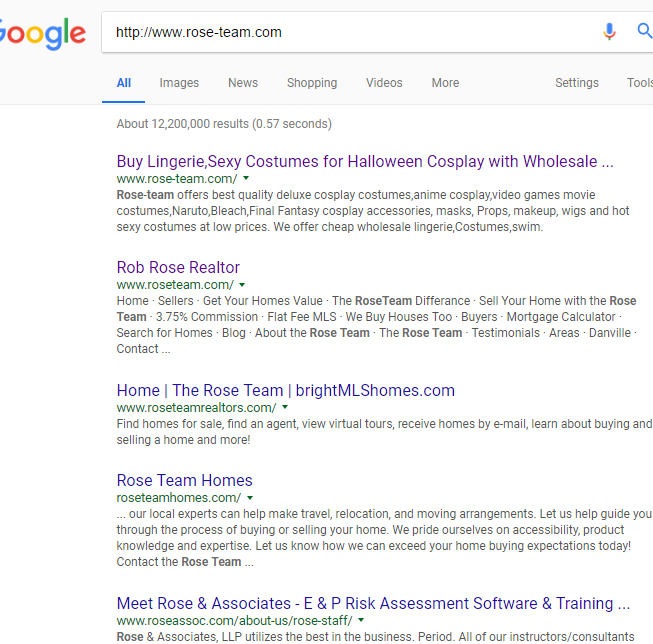The width and height of the screenshot is (653, 644).
Task: Expand dropdown arrow next to roseteamhomes.com/
Action: coord(250,498)
